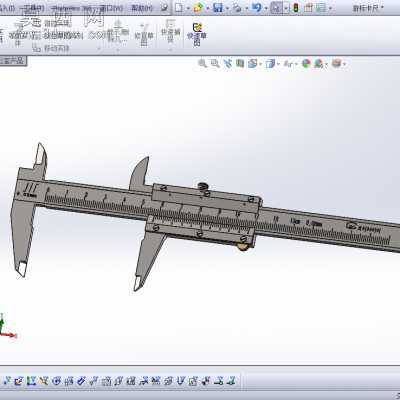This screenshot has width=400, height=400.
Task: Expand the dropdown arrow beside Save
Action: click(227, 8)
